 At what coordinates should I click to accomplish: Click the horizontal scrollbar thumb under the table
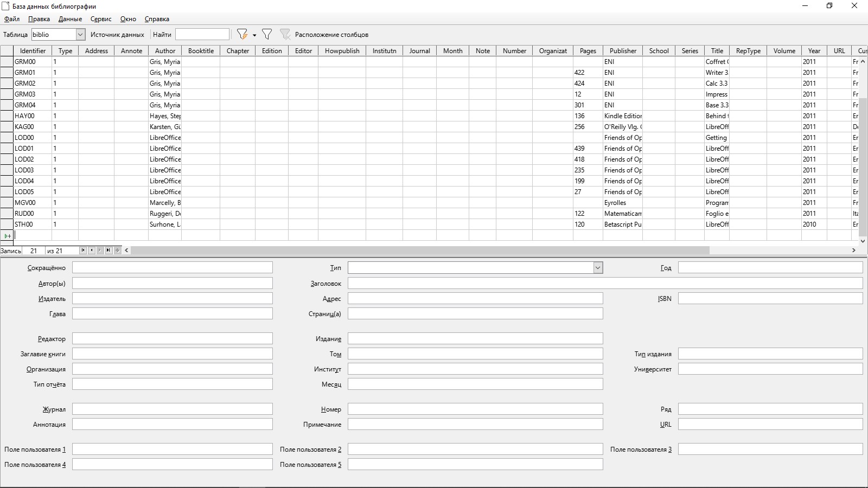coord(420,251)
